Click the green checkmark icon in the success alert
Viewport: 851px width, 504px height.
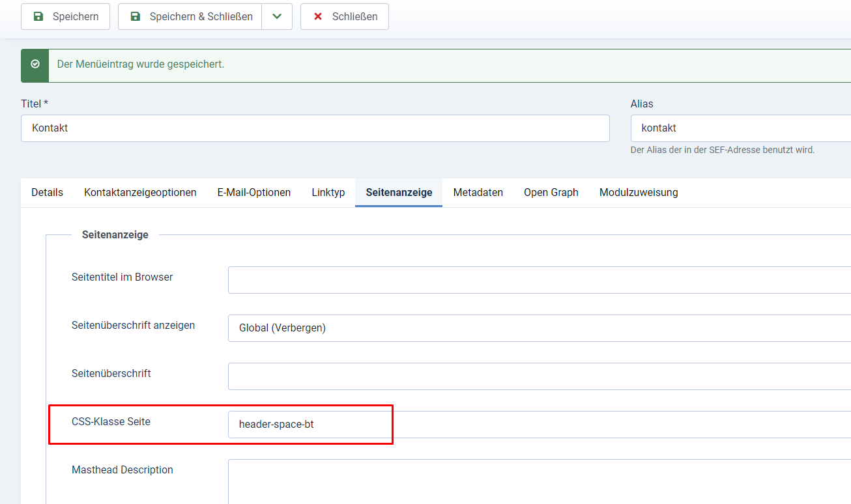35,64
